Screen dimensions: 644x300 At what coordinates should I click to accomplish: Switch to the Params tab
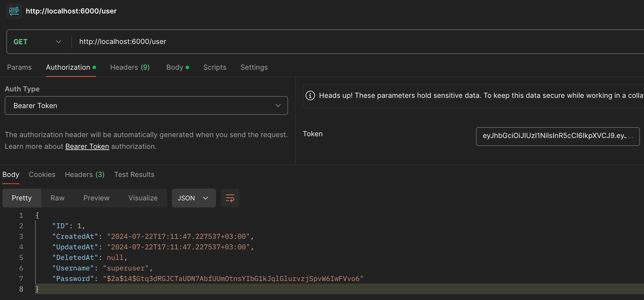[x=19, y=67]
